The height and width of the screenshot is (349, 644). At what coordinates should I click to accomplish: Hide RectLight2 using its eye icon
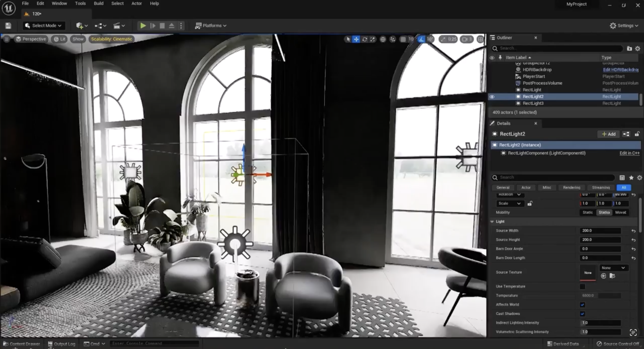tap(492, 97)
